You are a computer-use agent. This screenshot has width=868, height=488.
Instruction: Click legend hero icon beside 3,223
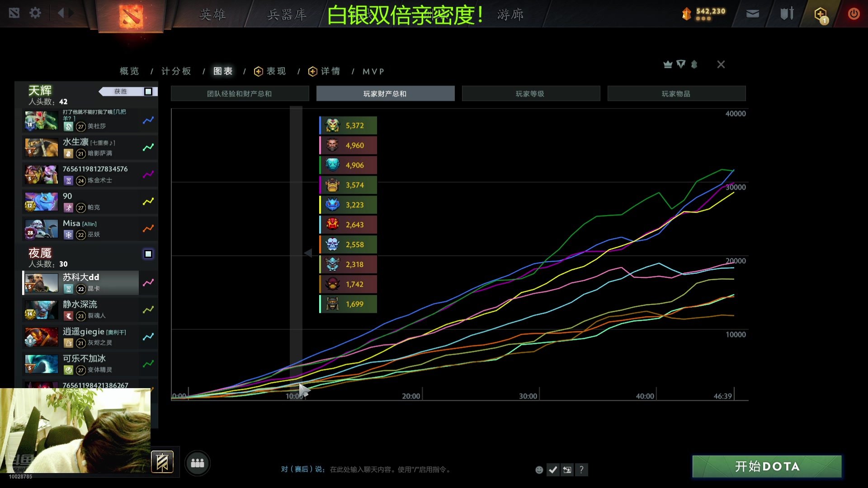(332, 205)
